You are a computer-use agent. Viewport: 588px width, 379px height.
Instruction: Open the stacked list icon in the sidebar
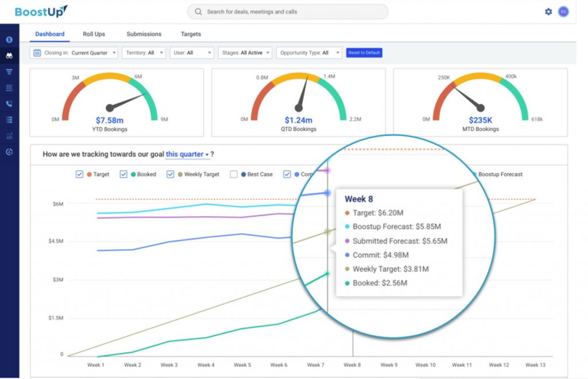point(9,119)
